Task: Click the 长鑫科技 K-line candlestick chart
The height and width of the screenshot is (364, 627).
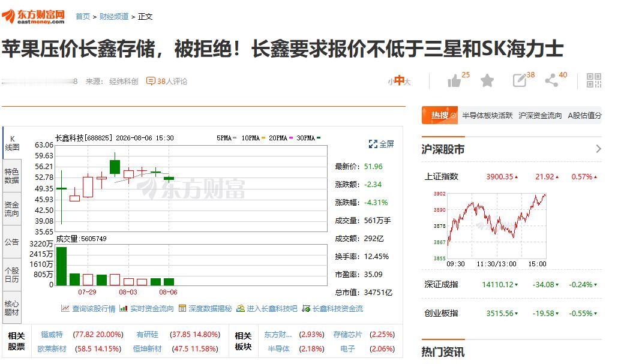Action: pyautogui.click(x=191, y=188)
